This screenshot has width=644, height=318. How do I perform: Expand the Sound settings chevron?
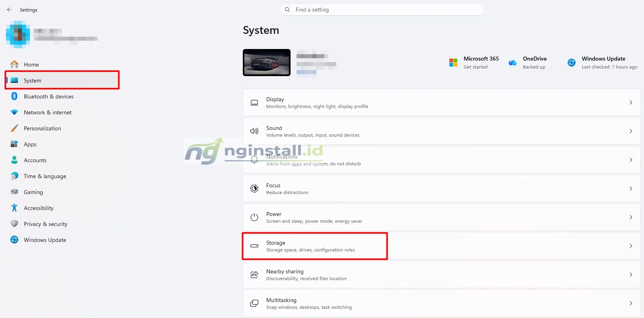click(631, 131)
